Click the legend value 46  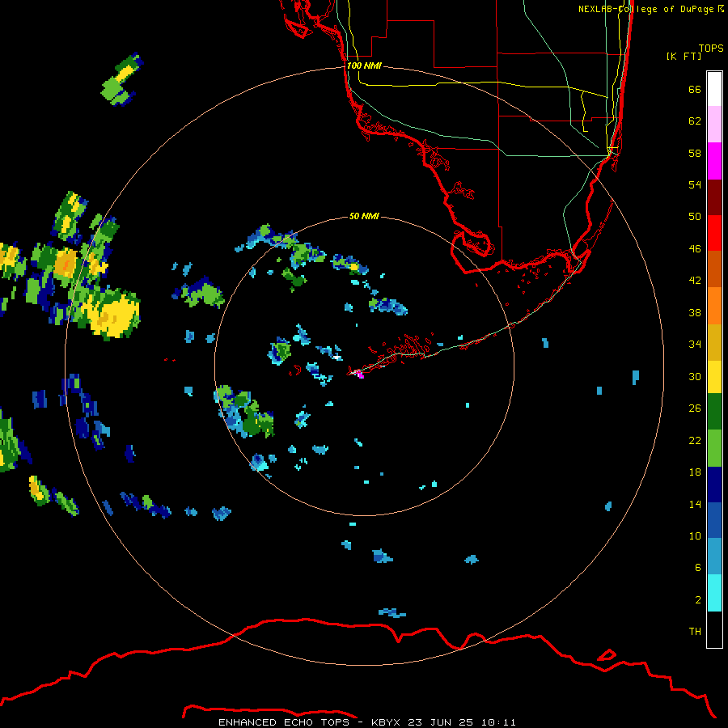coord(695,249)
